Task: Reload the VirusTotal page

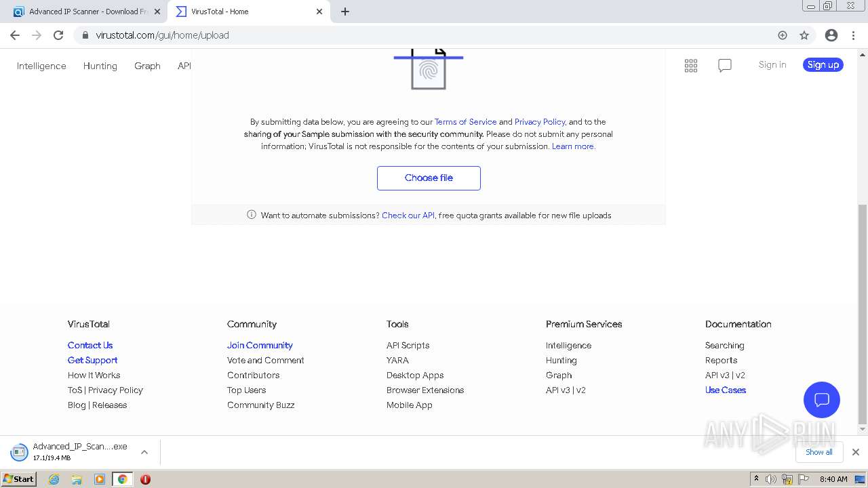Action: [x=58, y=35]
